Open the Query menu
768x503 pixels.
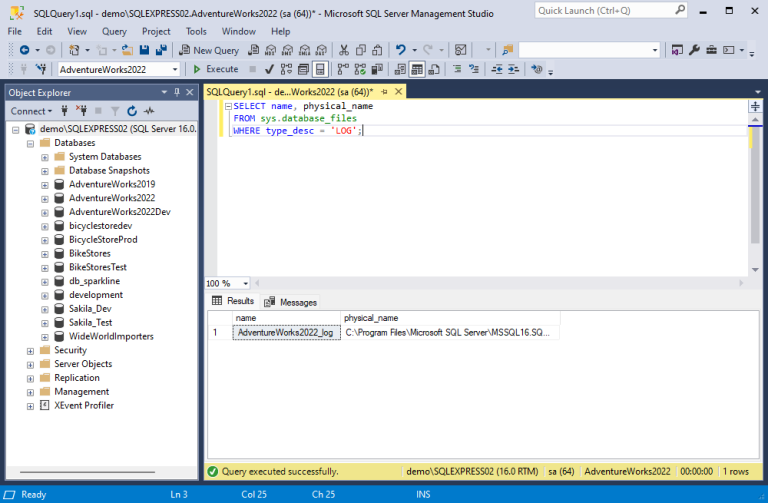coord(114,31)
